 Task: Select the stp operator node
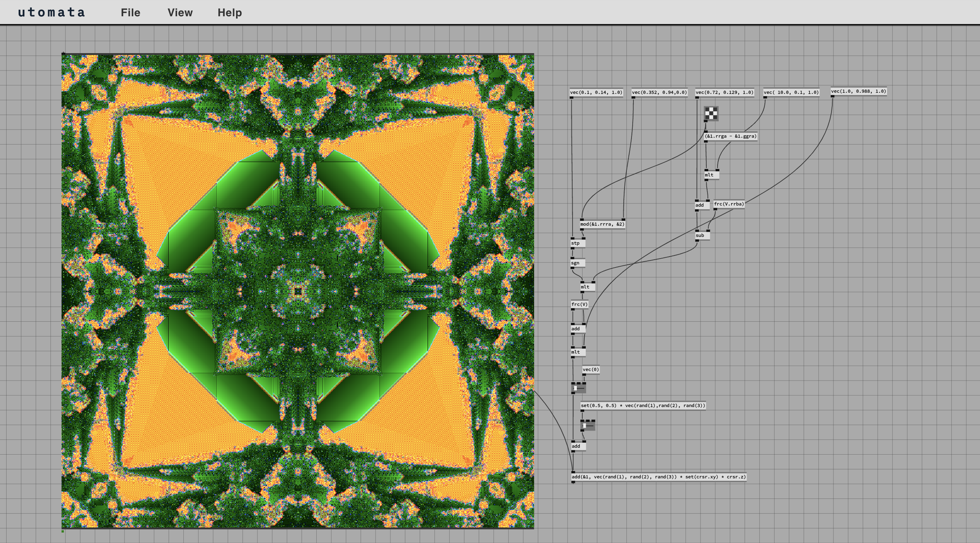(577, 243)
